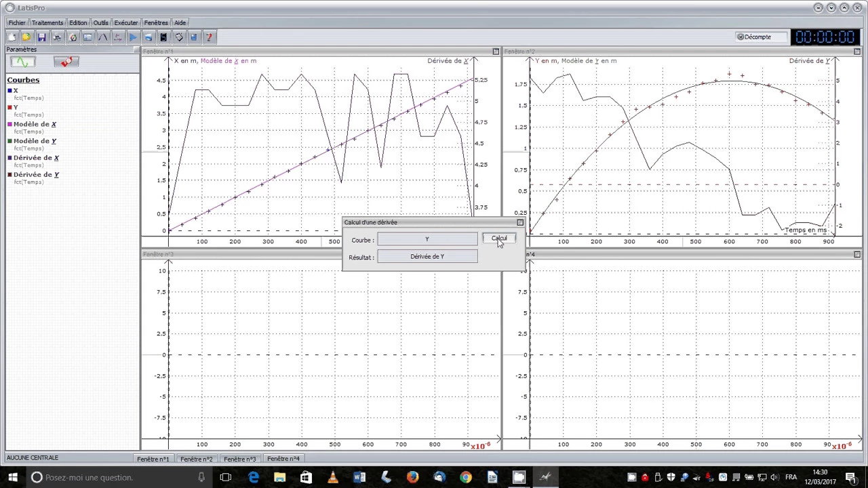Select curve Y in the Courbes list
This screenshot has width=868, height=488.
(x=16, y=107)
